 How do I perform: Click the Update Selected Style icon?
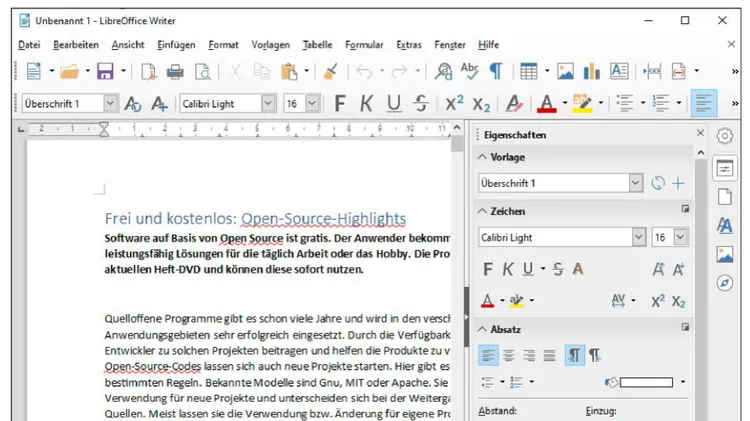click(132, 103)
